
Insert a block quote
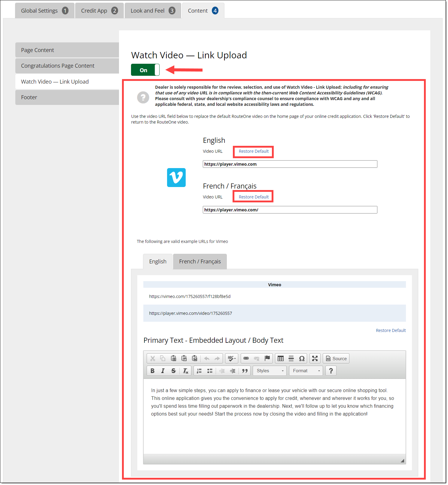click(245, 371)
